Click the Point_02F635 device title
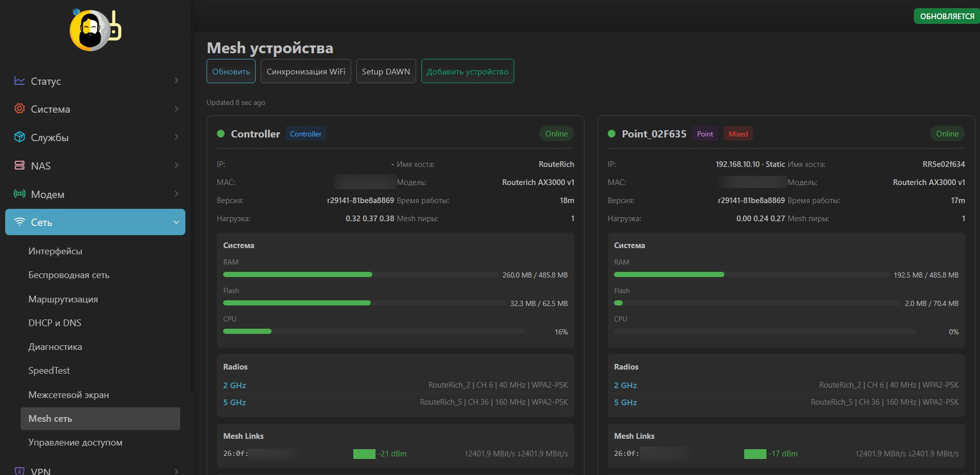Screen dimensions: 980x475 click(x=654, y=134)
